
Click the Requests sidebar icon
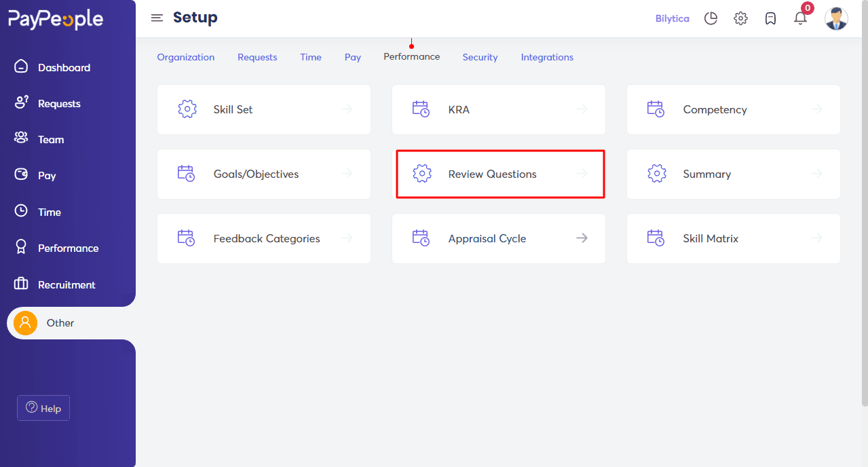21,102
